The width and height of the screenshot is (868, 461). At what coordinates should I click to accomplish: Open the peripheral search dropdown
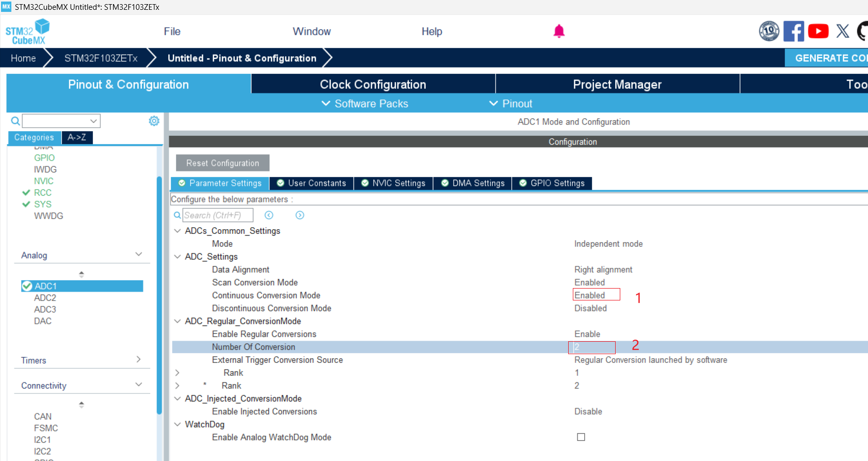[93, 121]
